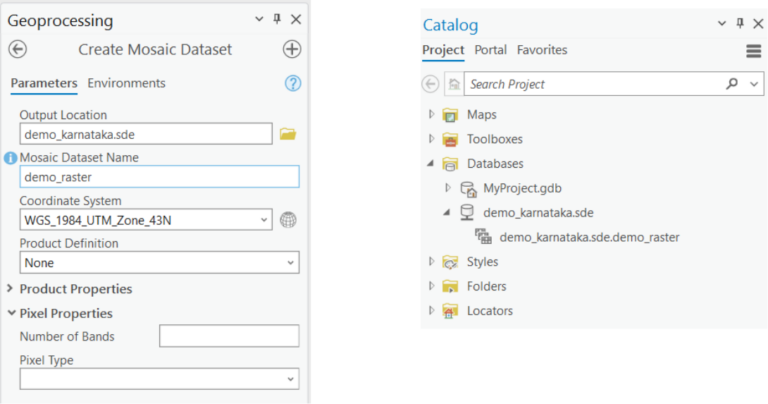Viewport: 768px width, 404px height.
Task: Click the search magnifier icon in Catalog
Action: pos(732,85)
